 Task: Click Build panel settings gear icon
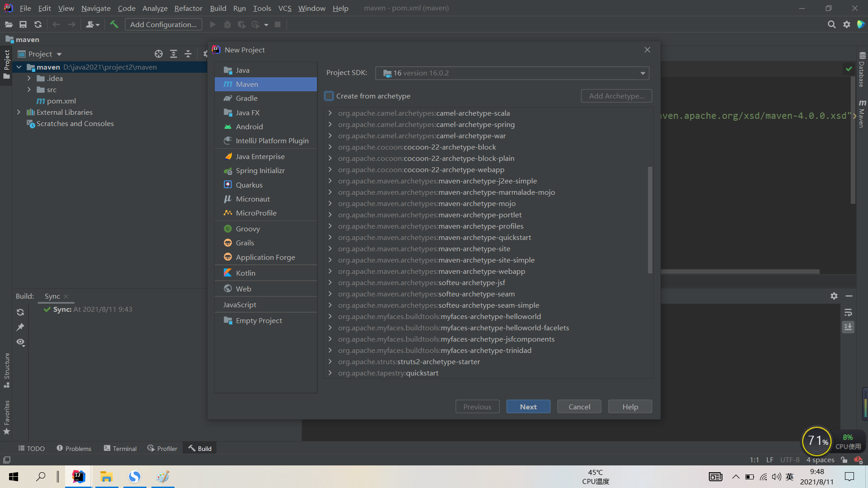pos(834,296)
